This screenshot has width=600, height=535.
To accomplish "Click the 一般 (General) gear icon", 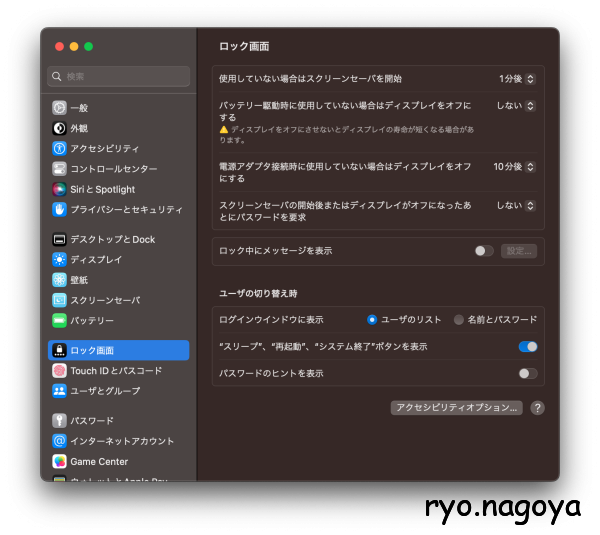I will pyautogui.click(x=60, y=108).
